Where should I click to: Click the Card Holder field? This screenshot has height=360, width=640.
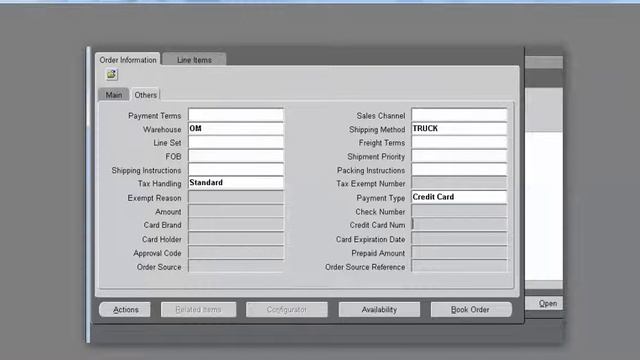click(x=236, y=239)
